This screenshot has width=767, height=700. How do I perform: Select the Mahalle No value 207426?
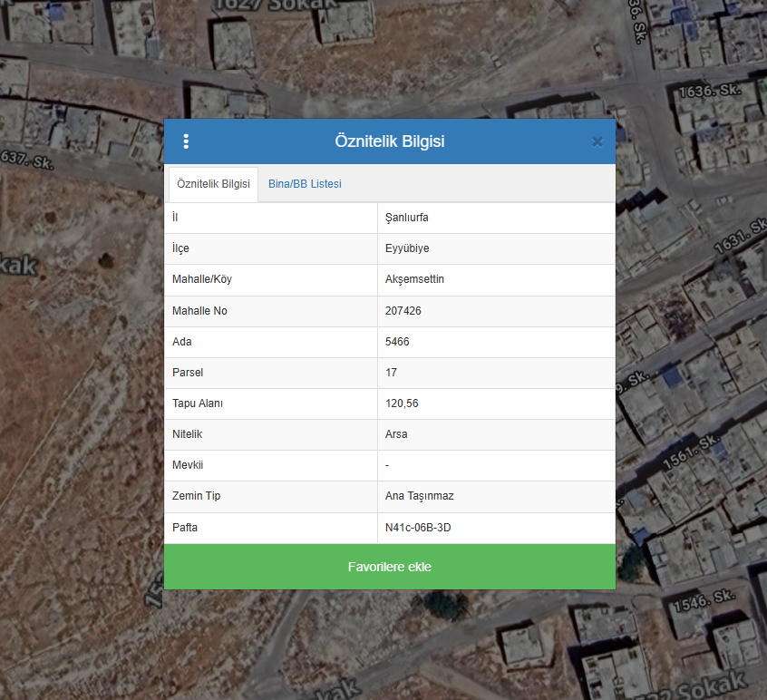pos(403,311)
